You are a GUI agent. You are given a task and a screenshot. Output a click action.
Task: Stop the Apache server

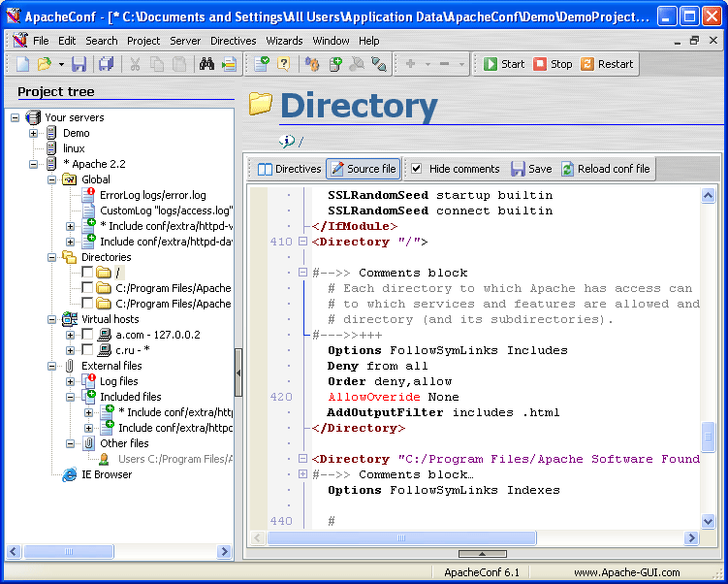(x=553, y=64)
